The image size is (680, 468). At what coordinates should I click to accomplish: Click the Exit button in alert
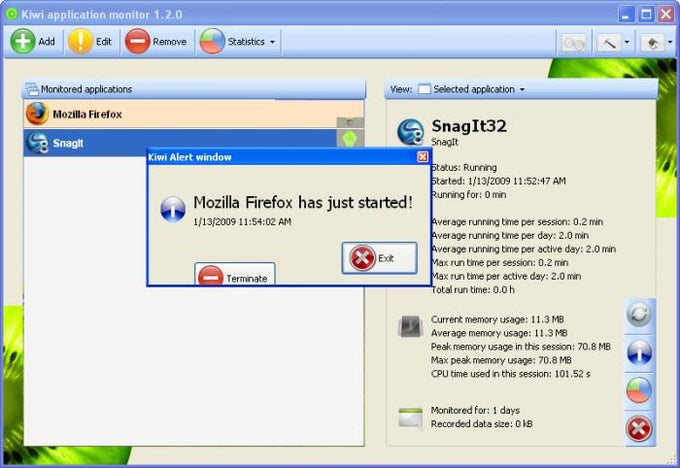click(379, 258)
